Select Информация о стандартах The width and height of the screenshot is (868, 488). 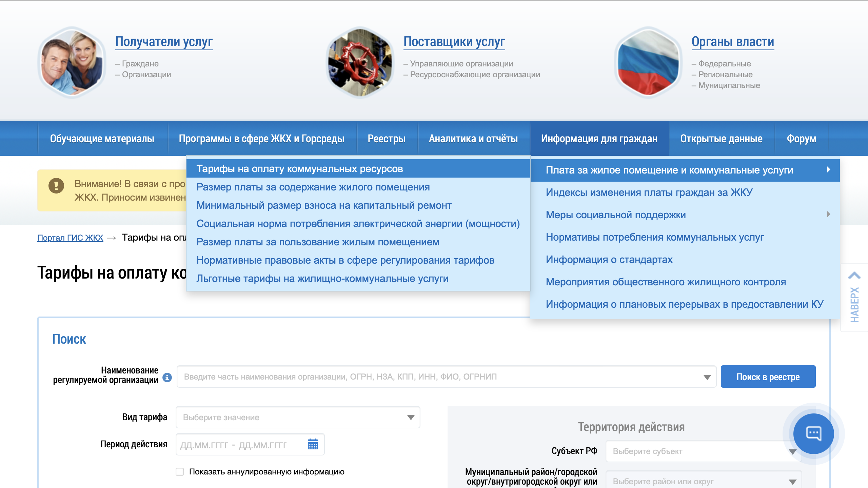685,260
